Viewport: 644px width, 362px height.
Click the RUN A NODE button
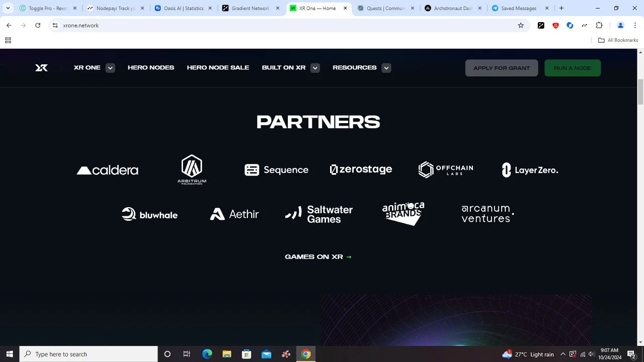[x=573, y=68]
